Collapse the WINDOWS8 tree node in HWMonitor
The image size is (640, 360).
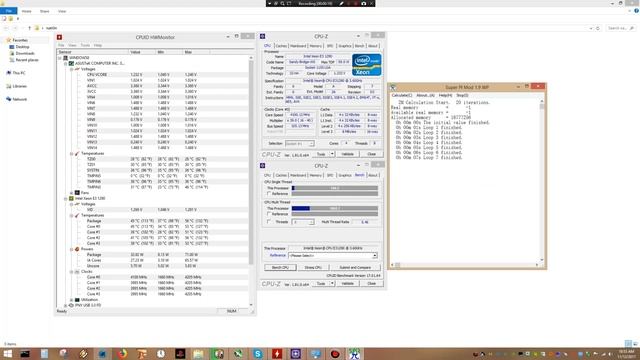click(x=60, y=58)
